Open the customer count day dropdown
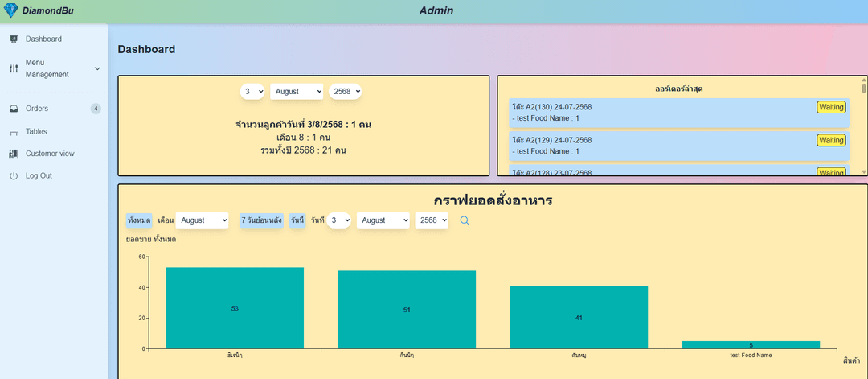The width and height of the screenshot is (868, 379). [x=252, y=92]
